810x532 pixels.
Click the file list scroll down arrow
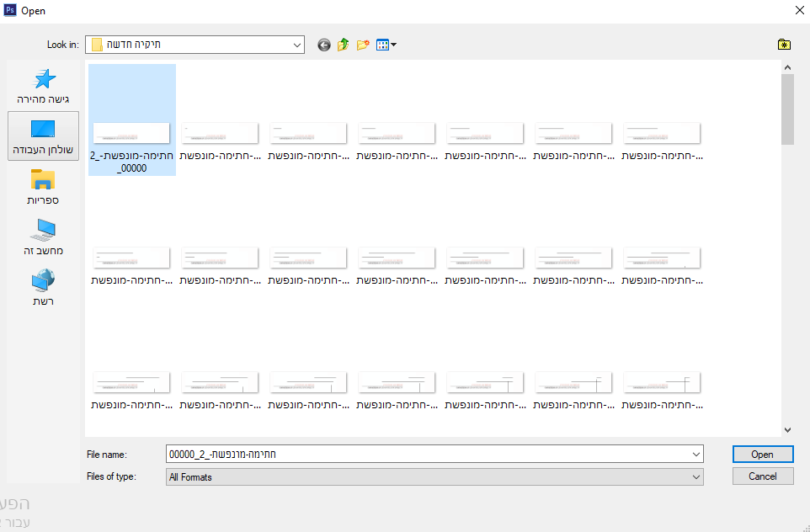[788, 430]
